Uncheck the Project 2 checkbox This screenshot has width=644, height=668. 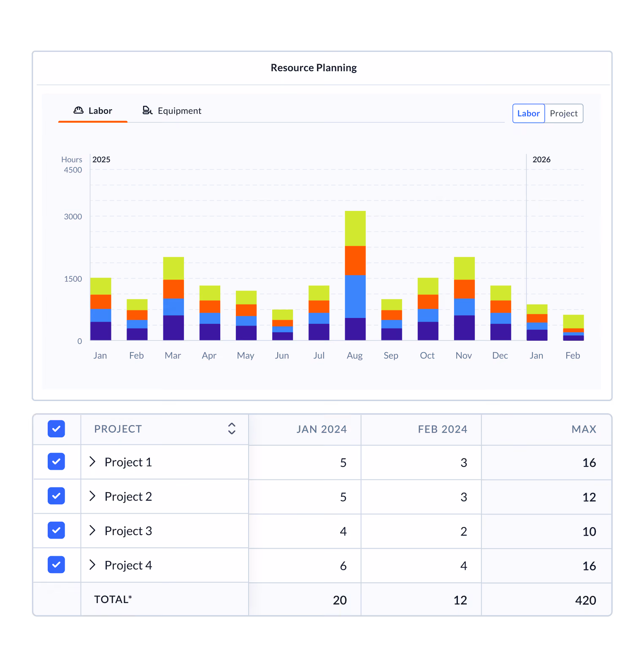pos(56,496)
